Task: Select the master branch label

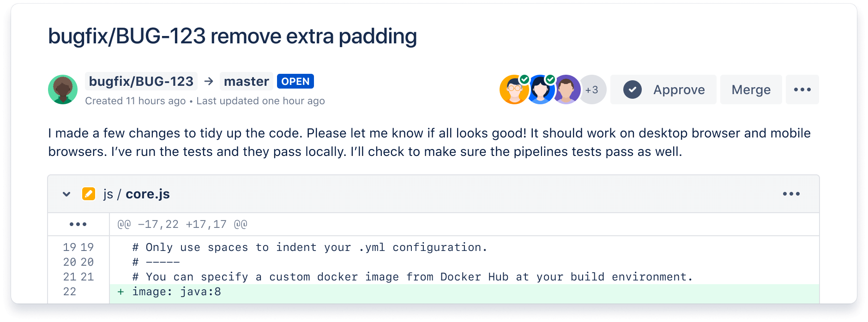Action: tap(246, 81)
